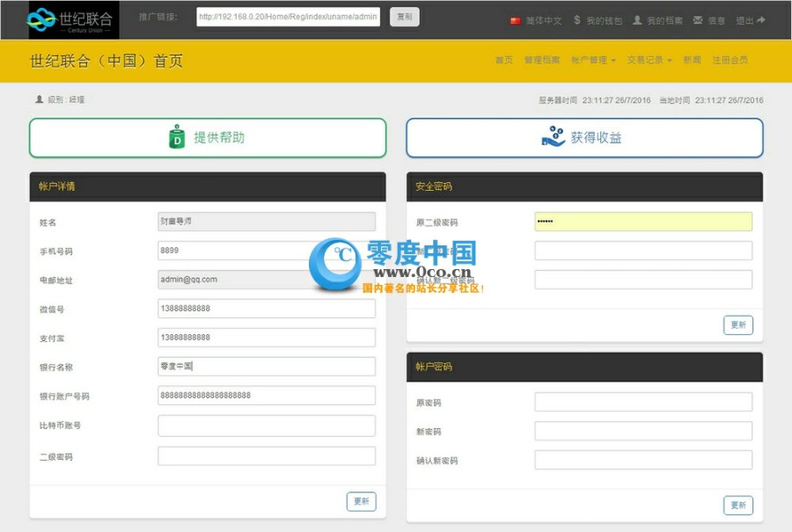The width and height of the screenshot is (792, 532).
Task: Click the coins-in-hand icon on 获得收益
Action: (553, 137)
